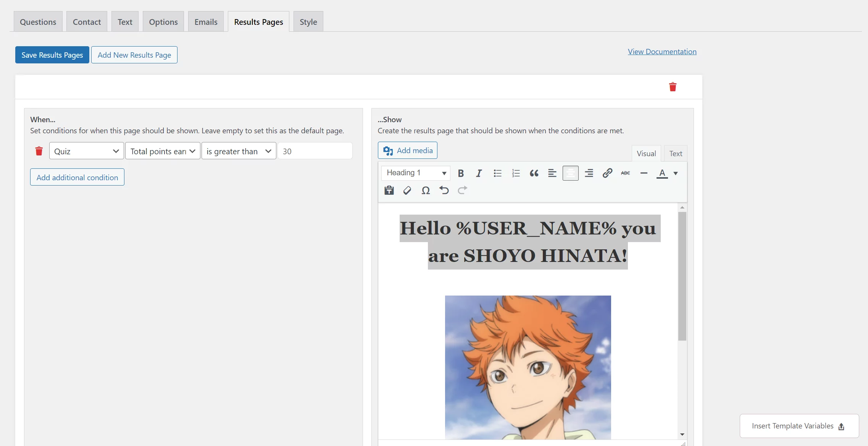Image resolution: width=868 pixels, height=446 pixels.
Task: Open the Emails tab
Action: [x=206, y=22]
